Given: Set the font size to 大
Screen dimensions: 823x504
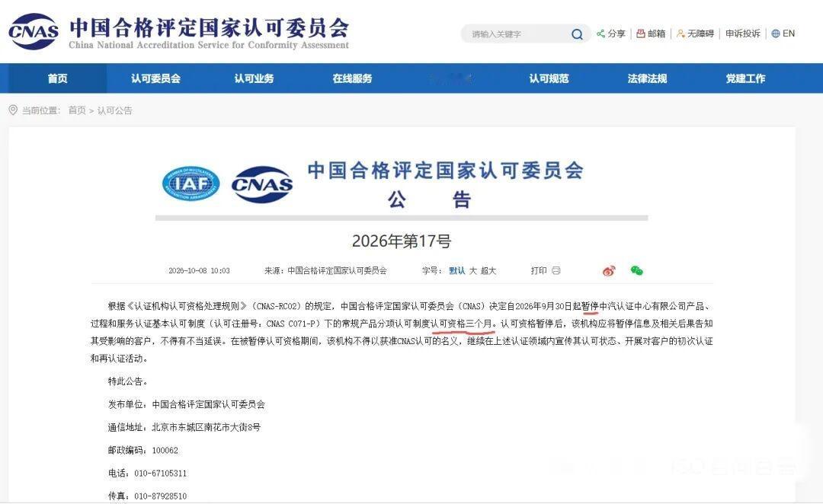Looking at the screenshot, I should pyautogui.click(x=473, y=270).
